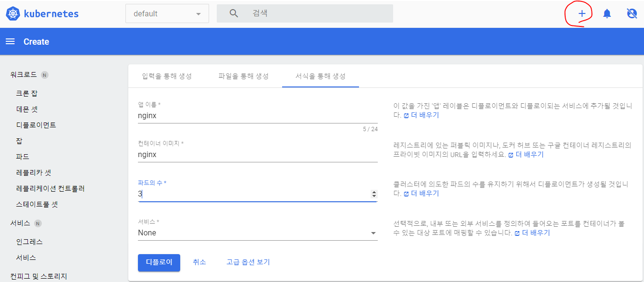This screenshot has height=282, width=644.
Task: Open 더 배우기 link for 파드의 수
Action: [x=425, y=194]
